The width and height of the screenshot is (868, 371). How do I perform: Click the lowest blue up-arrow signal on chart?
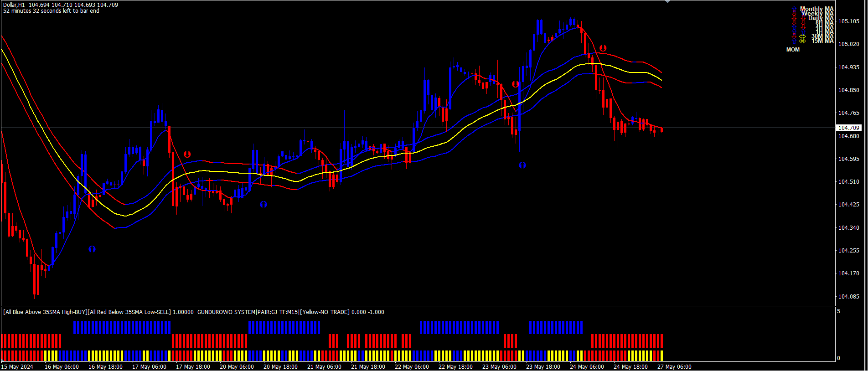(x=92, y=249)
